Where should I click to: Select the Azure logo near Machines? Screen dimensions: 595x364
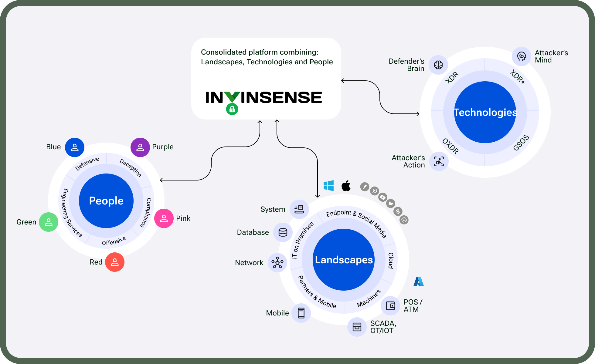(419, 282)
